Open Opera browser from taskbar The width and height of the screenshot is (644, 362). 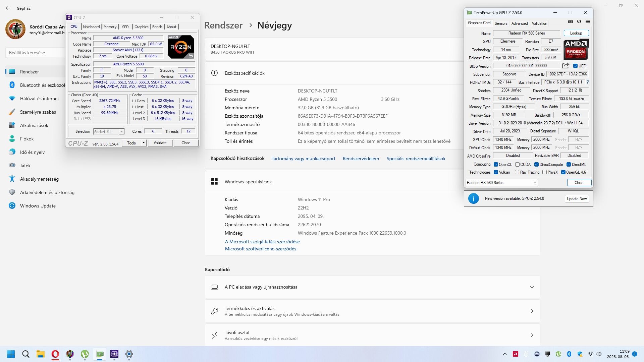click(x=55, y=354)
